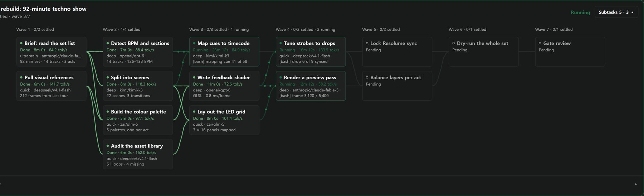
Task: Click pending circle icon on 'Balance layers per act'
Action: [x=367, y=77]
